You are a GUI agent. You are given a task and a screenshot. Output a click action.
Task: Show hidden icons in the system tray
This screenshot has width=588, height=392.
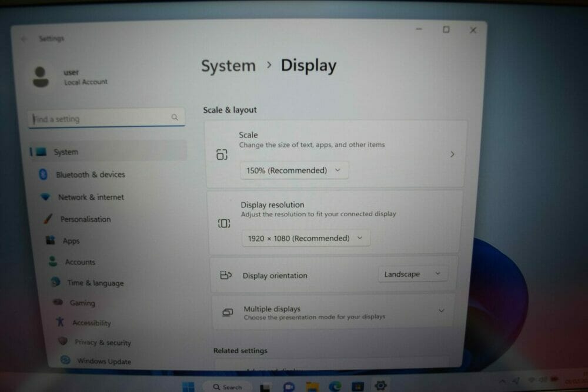502,381
